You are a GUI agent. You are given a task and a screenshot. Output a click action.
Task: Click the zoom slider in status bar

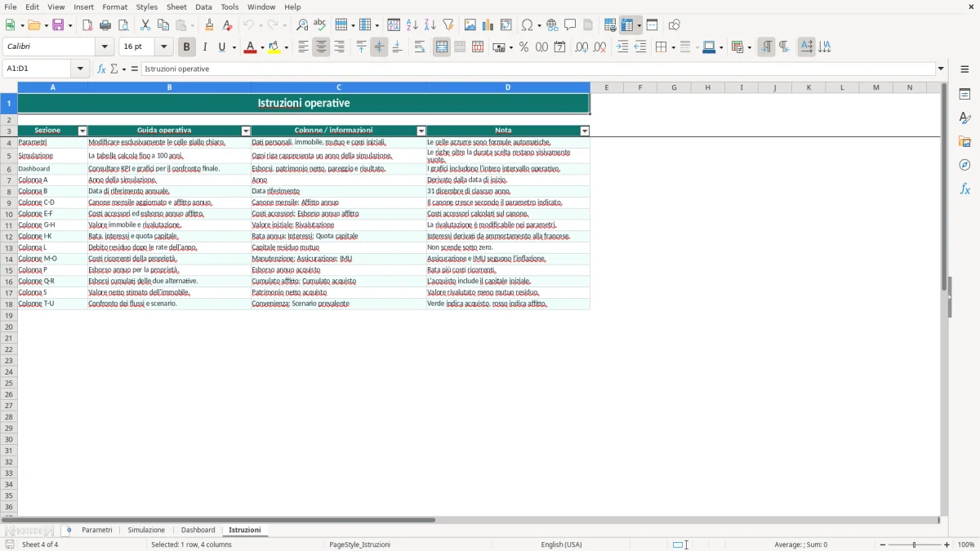click(x=915, y=544)
